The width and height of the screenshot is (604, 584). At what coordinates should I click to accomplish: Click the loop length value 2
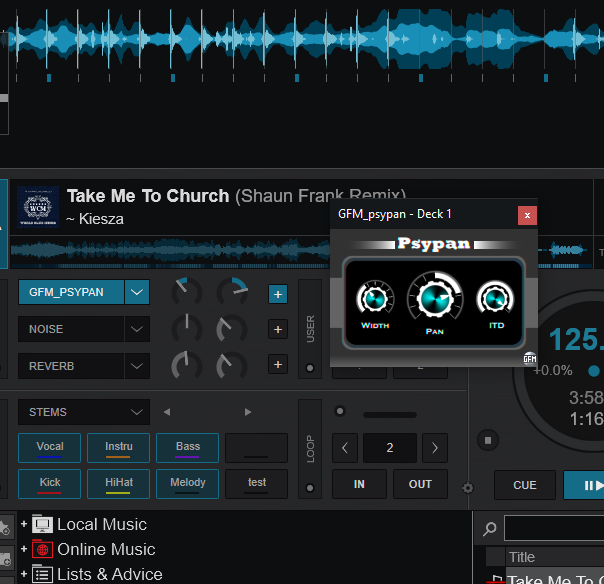tap(390, 448)
